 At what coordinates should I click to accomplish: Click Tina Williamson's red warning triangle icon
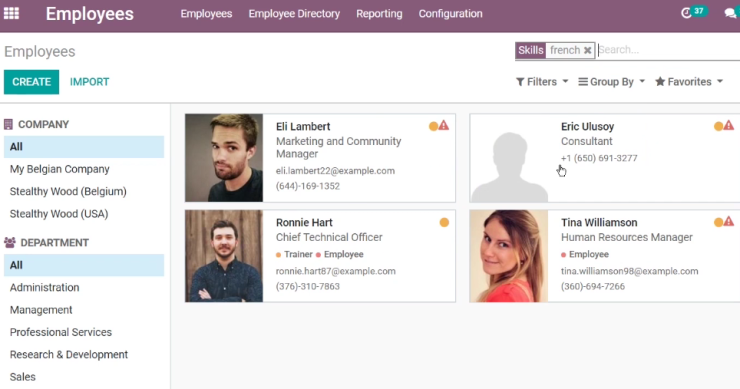(x=729, y=221)
